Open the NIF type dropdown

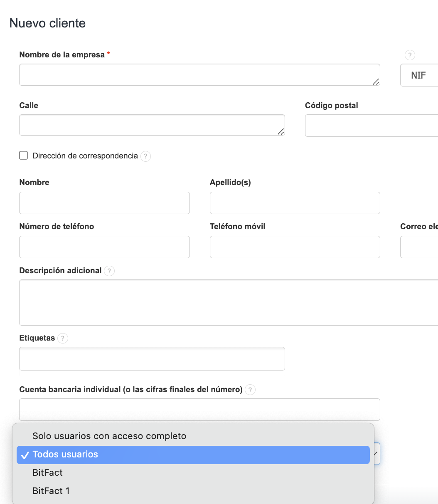[419, 75]
